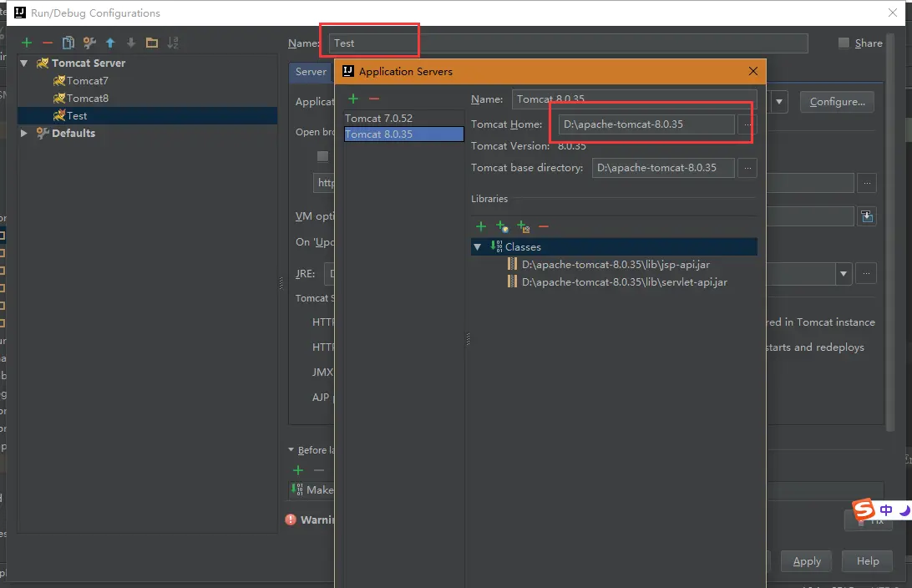Remove application server with red minus
Image resolution: width=912 pixels, height=588 pixels.
point(374,99)
